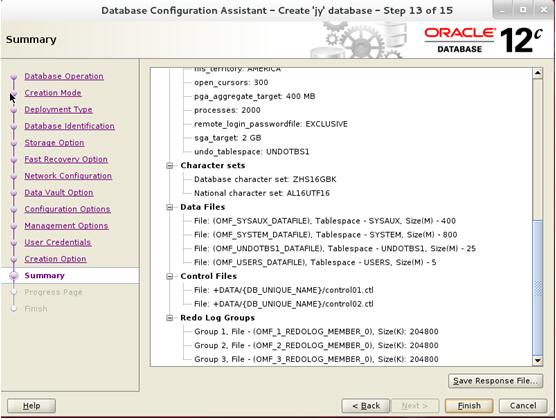Click the Creation Mode step bullet icon

[14, 93]
